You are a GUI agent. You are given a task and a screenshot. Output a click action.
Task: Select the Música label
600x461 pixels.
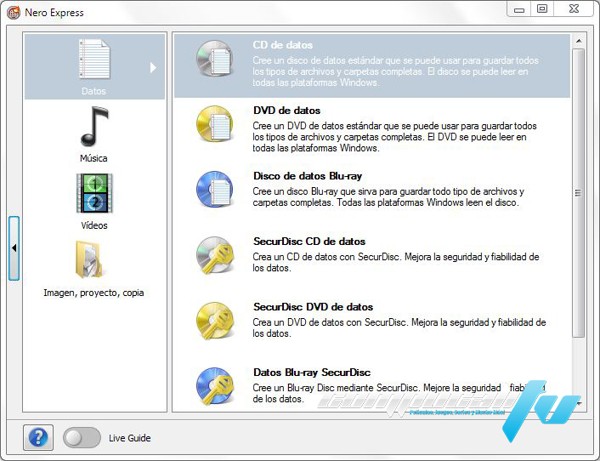pyautogui.click(x=94, y=158)
